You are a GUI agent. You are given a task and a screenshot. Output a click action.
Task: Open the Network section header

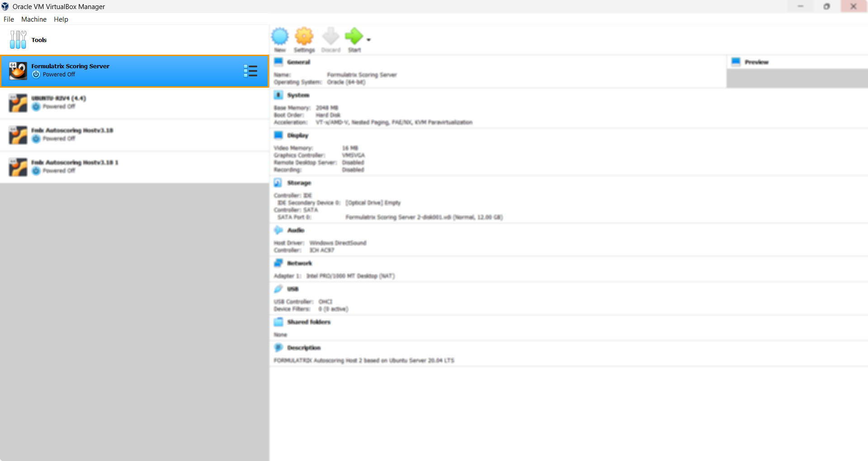[299, 263]
